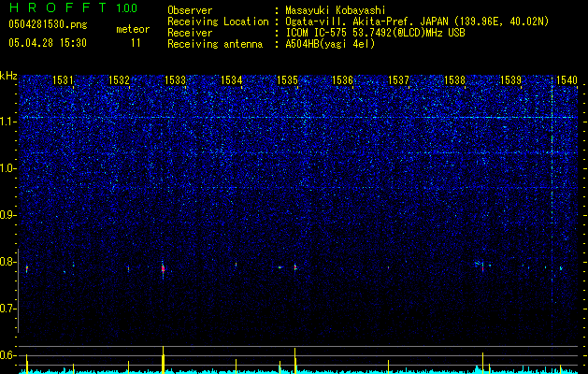Click the red meteor echo after 1538 marker
This screenshot has width=588, height=374.
point(482,267)
